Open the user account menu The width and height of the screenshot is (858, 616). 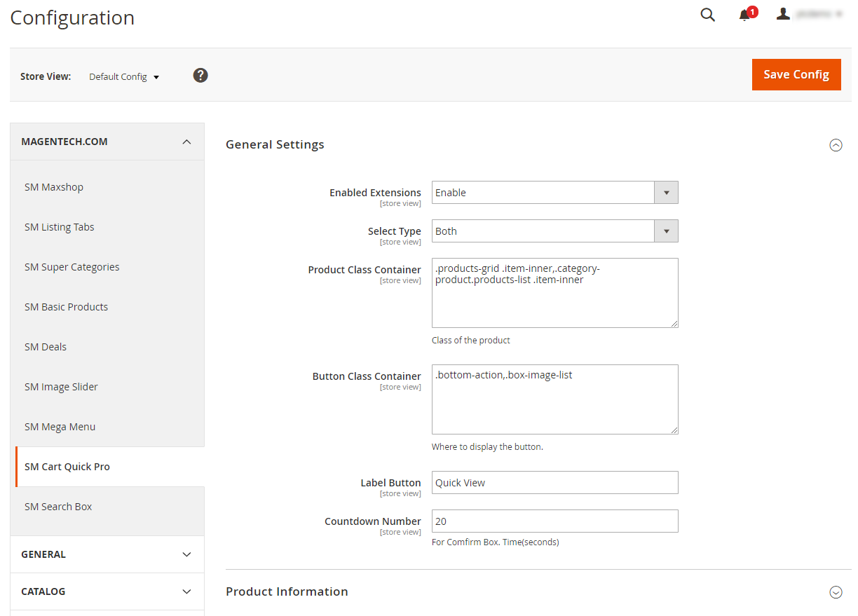(810, 14)
